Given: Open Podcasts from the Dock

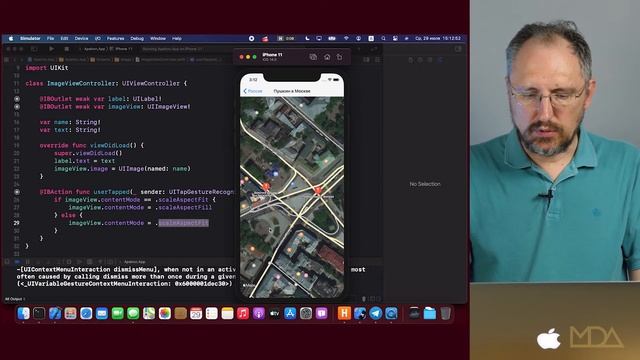Looking at the screenshot, I should pos(259,313).
